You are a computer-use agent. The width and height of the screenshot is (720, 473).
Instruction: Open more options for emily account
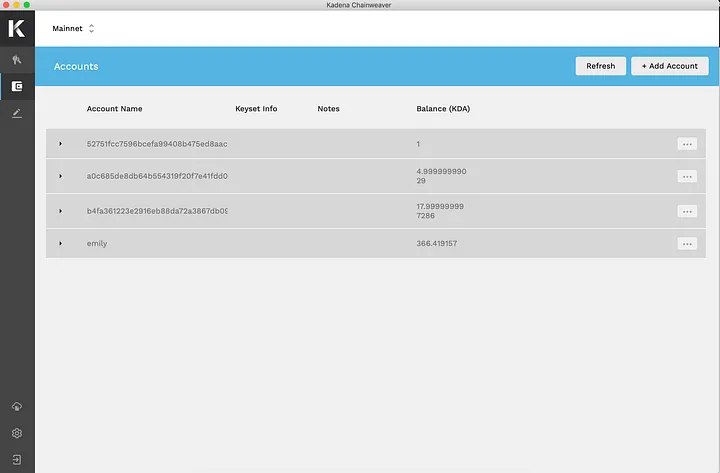pos(687,244)
